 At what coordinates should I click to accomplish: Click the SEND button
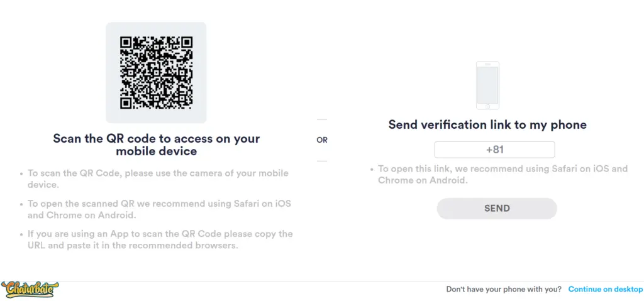(497, 208)
